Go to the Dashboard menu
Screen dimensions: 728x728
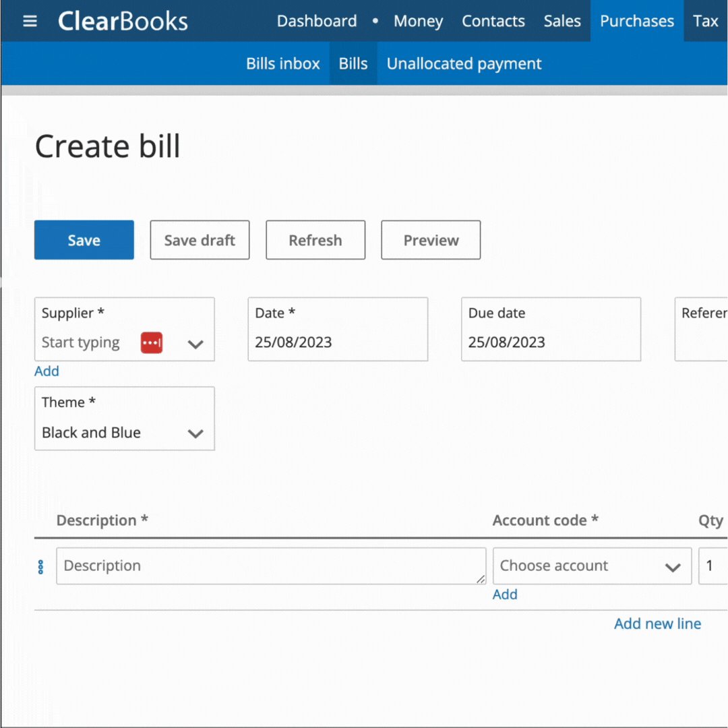tap(317, 21)
